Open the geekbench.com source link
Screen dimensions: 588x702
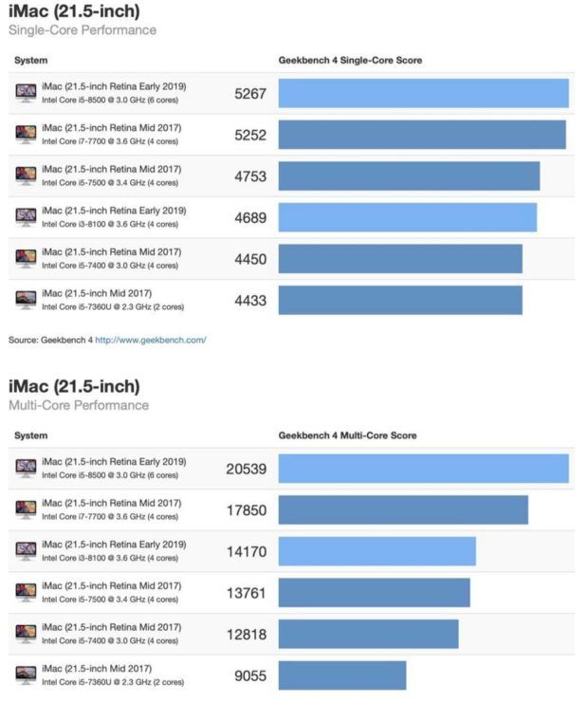coord(151,340)
